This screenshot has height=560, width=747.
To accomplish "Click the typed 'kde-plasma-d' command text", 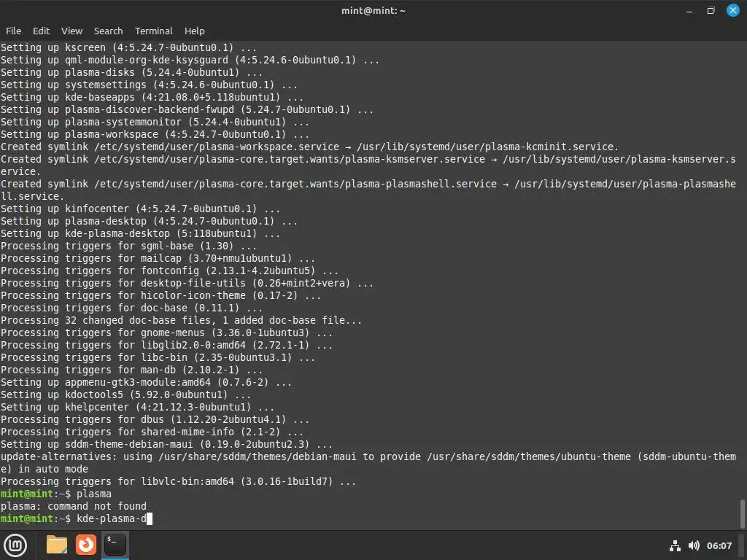I will [x=112, y=518].
